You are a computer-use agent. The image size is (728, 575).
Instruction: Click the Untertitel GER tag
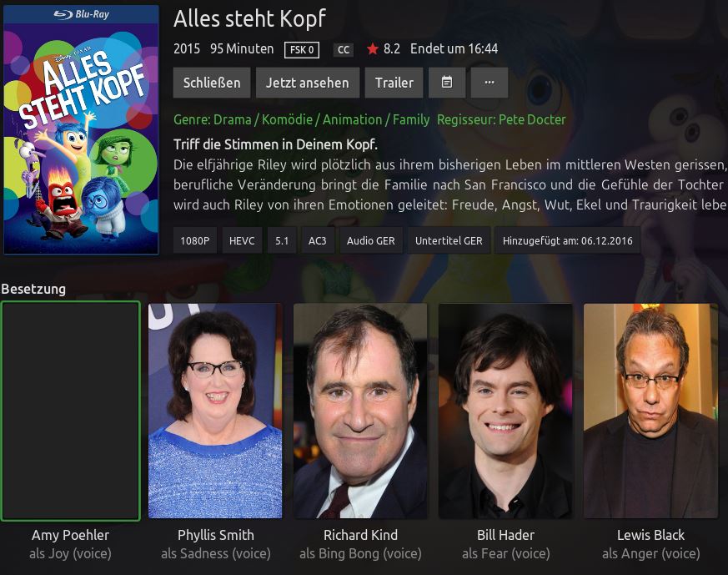pos(449,240)
